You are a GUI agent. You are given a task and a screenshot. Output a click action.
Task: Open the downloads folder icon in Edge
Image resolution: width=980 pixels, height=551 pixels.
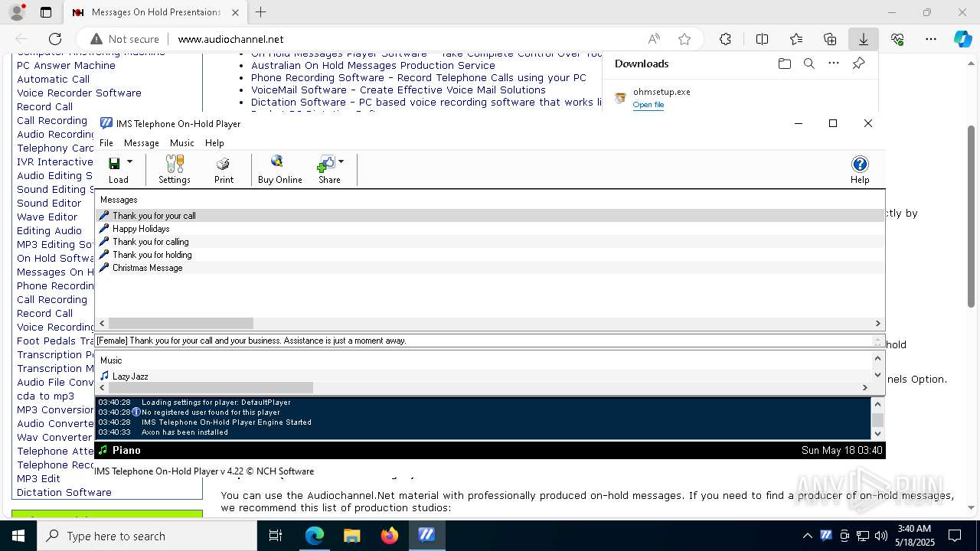point(784,64)
